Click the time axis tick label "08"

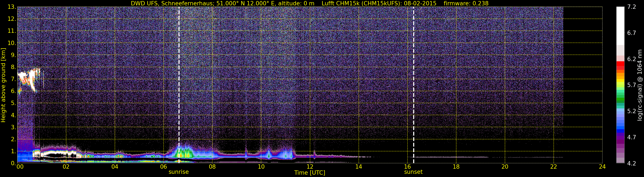pyautogui.click(x=212, y=167)
